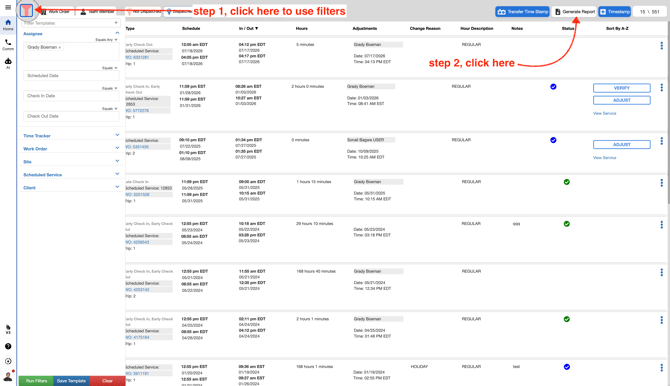
Task: Click ADJUST below the VERIFY button
Action: coord(622,100)
